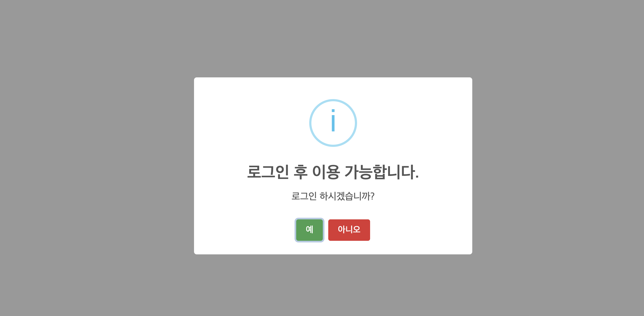Decline login by choosing 아니오
Screen dimensions: 644x316
coord(349,230)
